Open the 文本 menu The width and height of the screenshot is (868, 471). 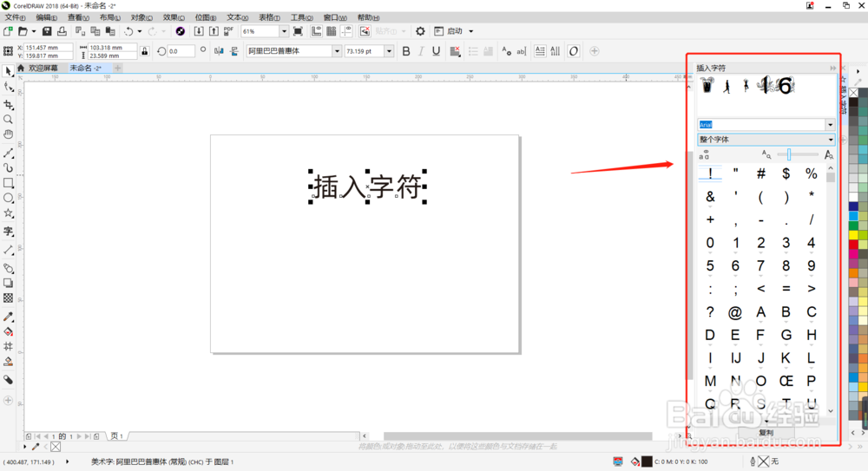tap(238, 17)
